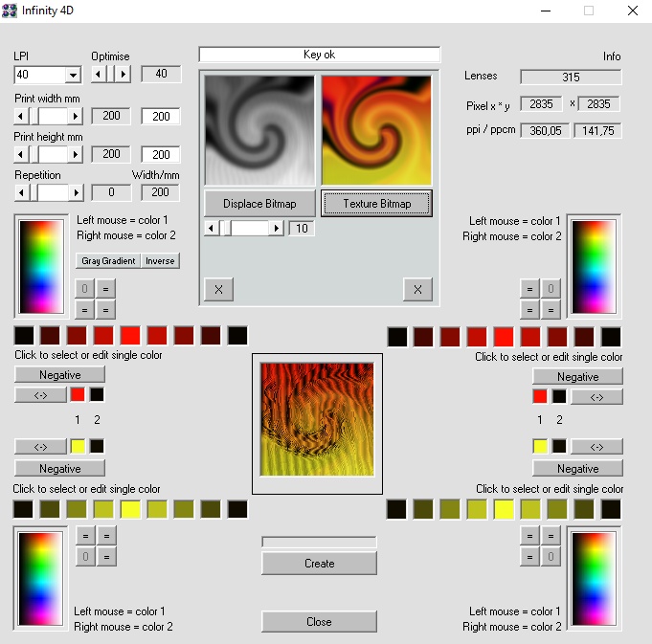Select the bright red center swatch in top-left row
The width and height of the screenshot is (652, 644).
click(130, 336)
